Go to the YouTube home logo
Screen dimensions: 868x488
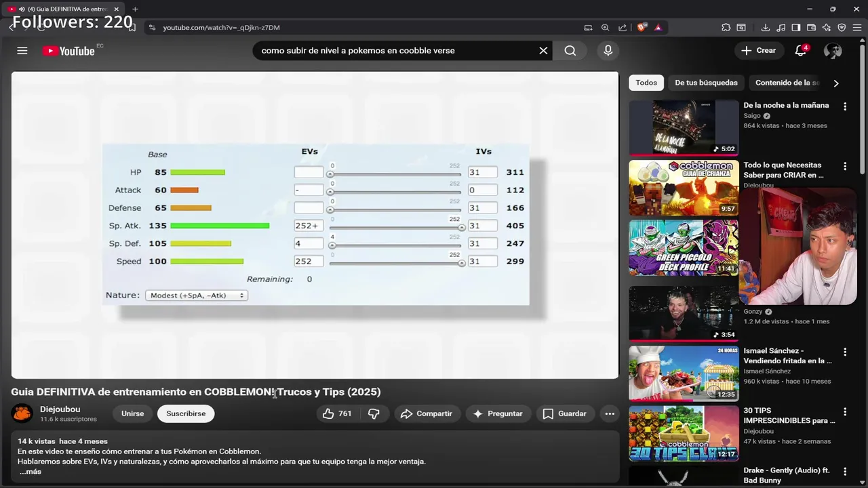68,51
